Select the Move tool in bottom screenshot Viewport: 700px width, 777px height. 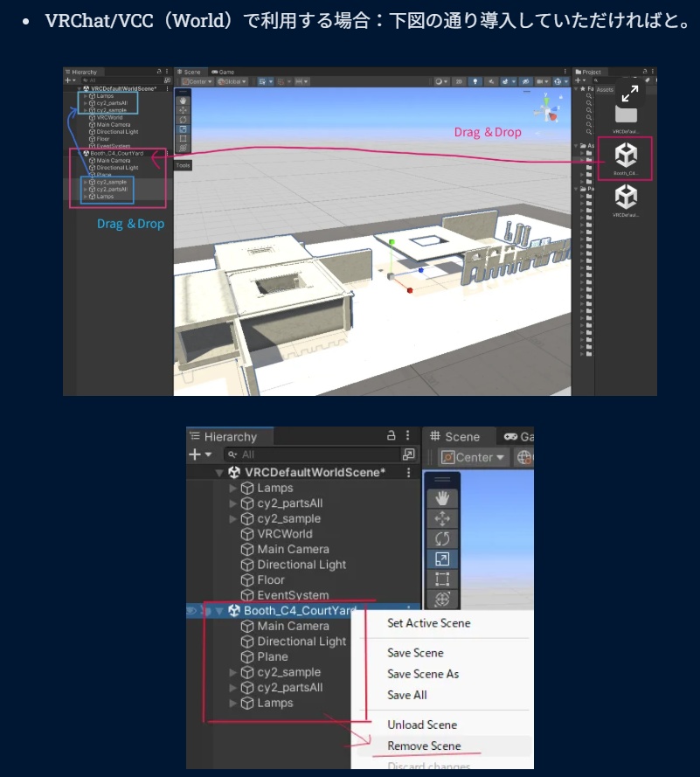coord(442,518)
